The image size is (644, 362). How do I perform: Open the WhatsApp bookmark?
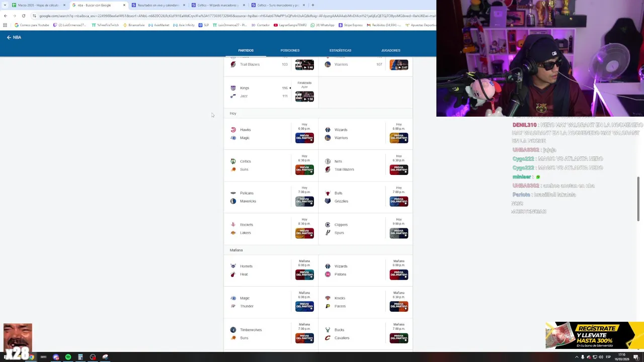click(x=323, y=25)
